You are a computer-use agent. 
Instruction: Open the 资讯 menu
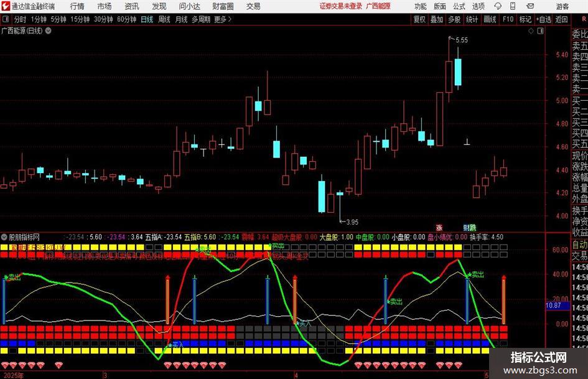(132, 6)
